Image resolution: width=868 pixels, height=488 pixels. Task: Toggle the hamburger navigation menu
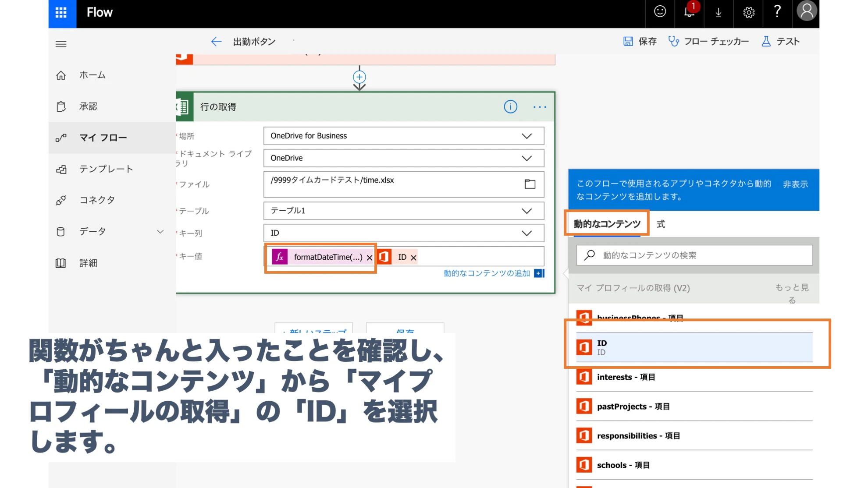(x=61, y=44)
